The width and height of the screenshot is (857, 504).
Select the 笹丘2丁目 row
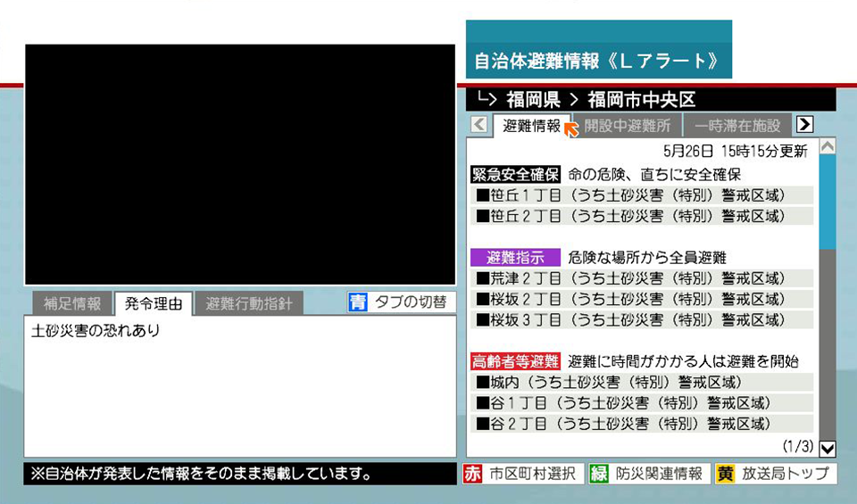642,216
